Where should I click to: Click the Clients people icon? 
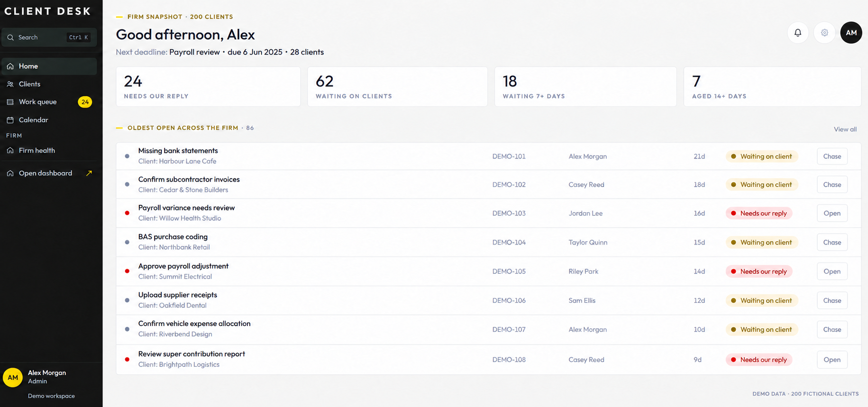(10, 84)
